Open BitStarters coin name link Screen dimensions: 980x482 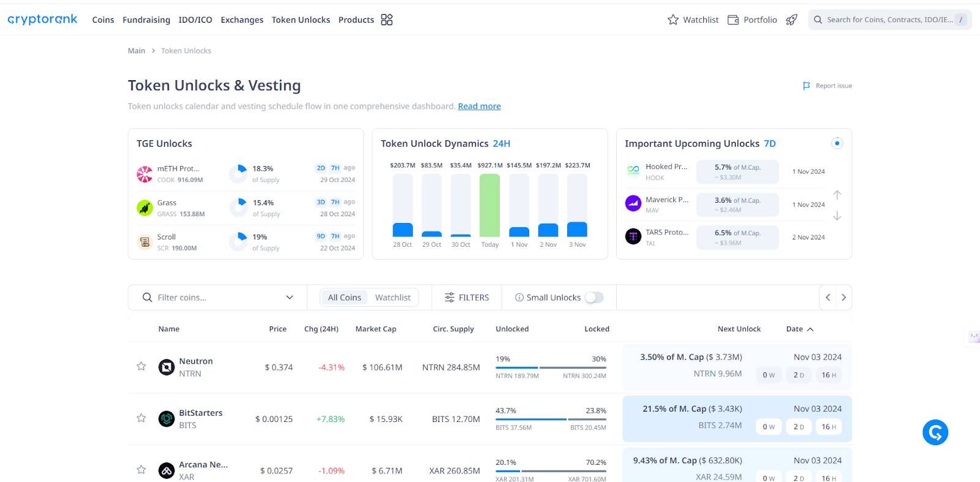pyautogui.click(x=201, y=413)
